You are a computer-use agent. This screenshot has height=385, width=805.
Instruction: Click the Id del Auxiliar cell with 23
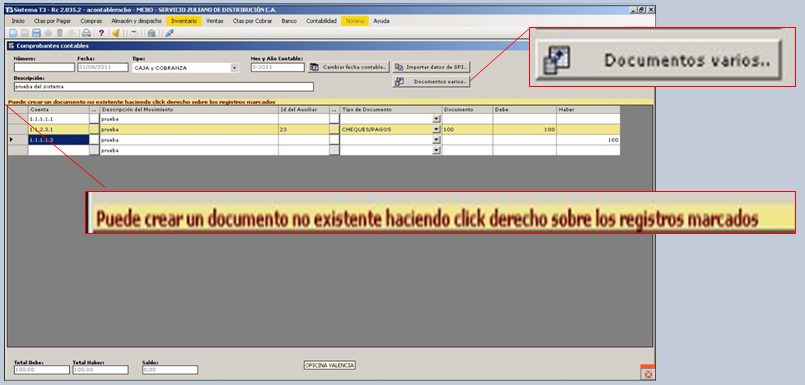click(303, 129)
